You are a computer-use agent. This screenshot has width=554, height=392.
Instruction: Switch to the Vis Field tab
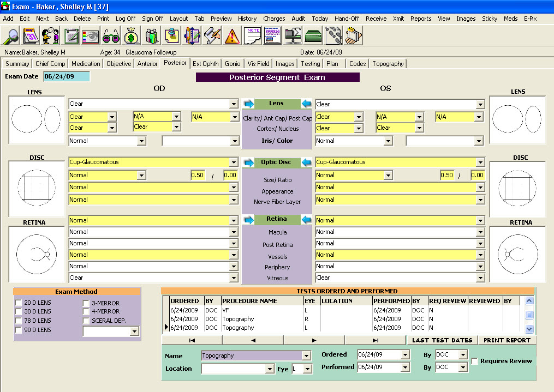click(x=258, y=64)
